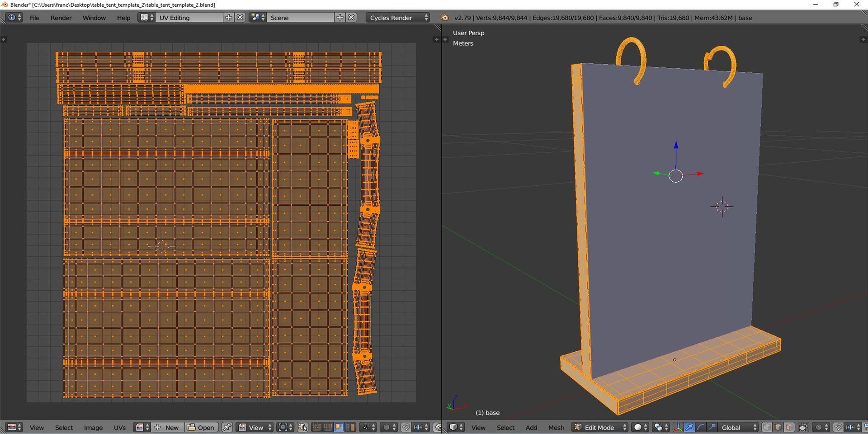Image resolution: width=868 pixels, height=434 pixels.
Task: Open the UVs menu
Action: 120,427
